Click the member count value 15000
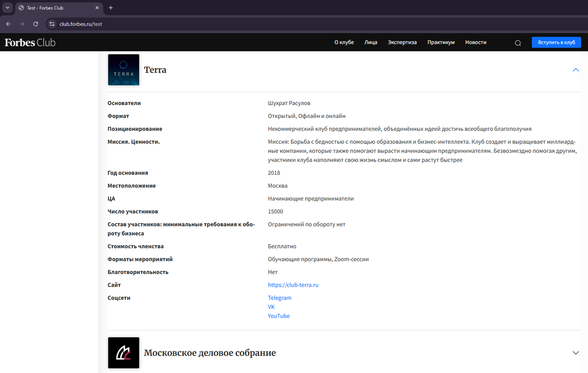This screenshot has width=588, height=373. (x=276, y=212)
